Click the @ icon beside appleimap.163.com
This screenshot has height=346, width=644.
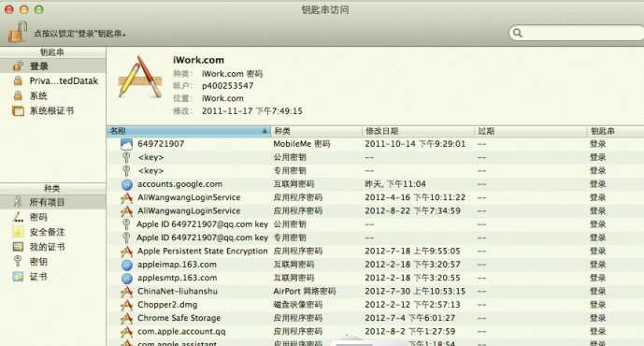point(127,265)
